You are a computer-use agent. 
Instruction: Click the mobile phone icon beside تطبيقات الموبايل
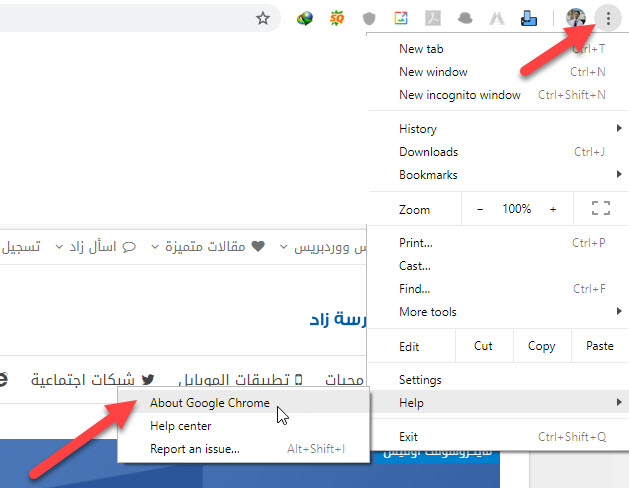click(298, 379)
